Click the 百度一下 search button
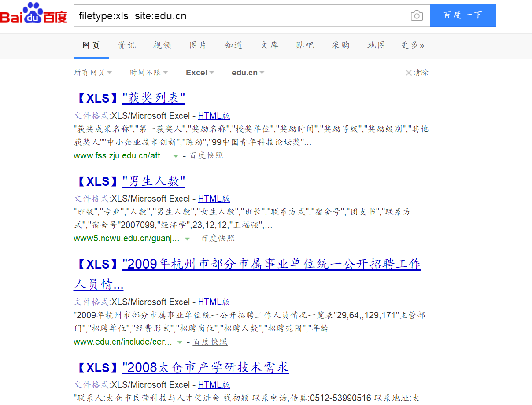The height and width of the screenshot is (405, 532). [x=463, y=15]
